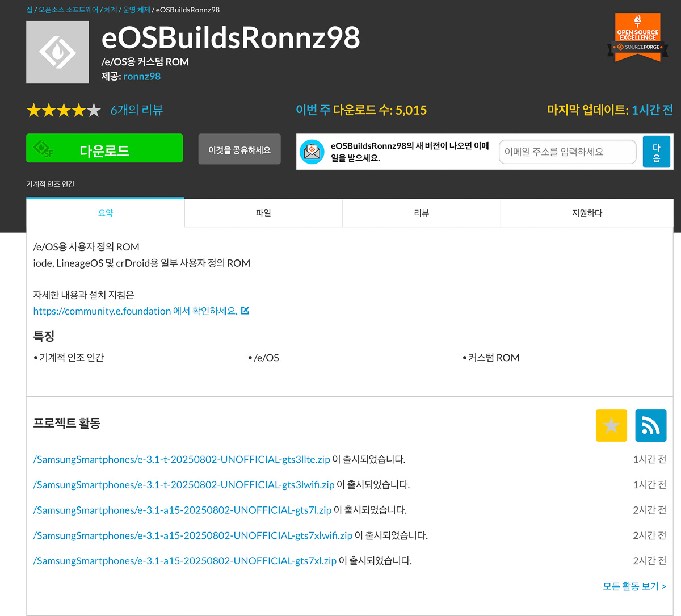681x616 pixels.
Task: Click the 커스텀 ROM feature item
Action: 494,358
